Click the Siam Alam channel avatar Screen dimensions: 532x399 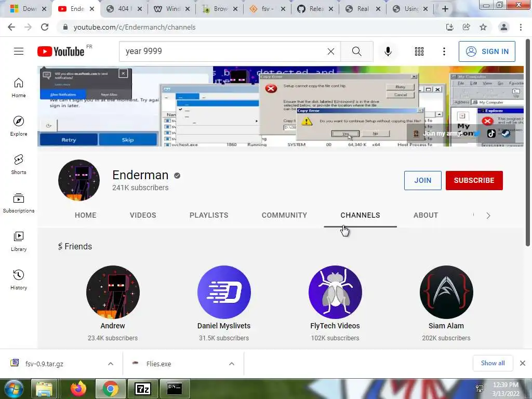[446, 292]
